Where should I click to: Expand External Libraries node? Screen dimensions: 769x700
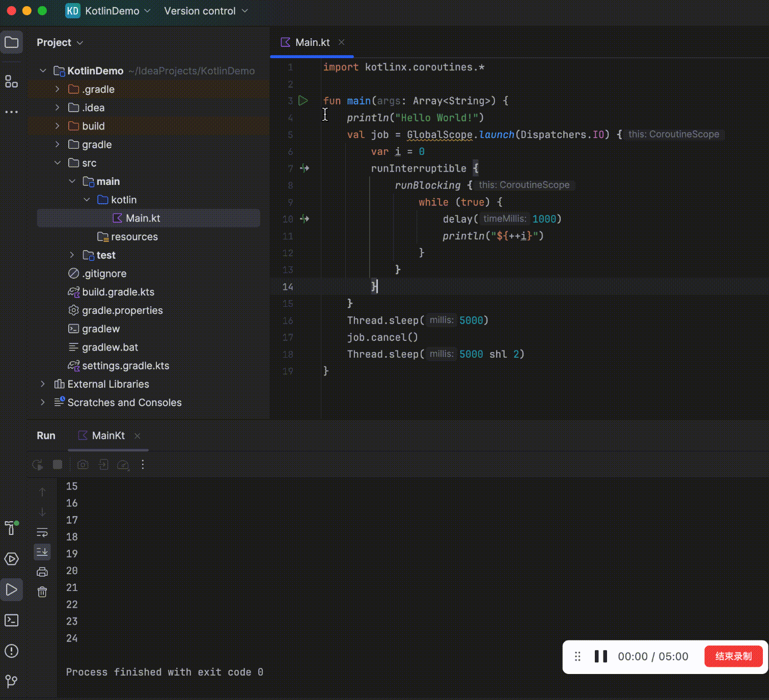[43, 384]
